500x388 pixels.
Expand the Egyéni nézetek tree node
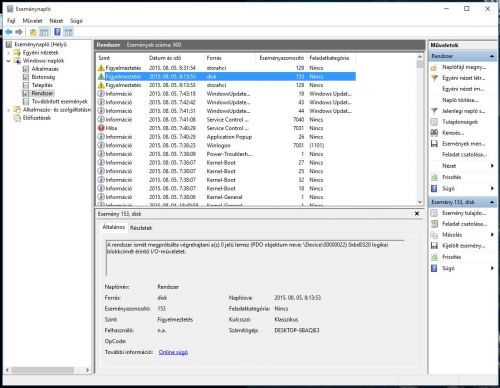[x=9, y=53]
